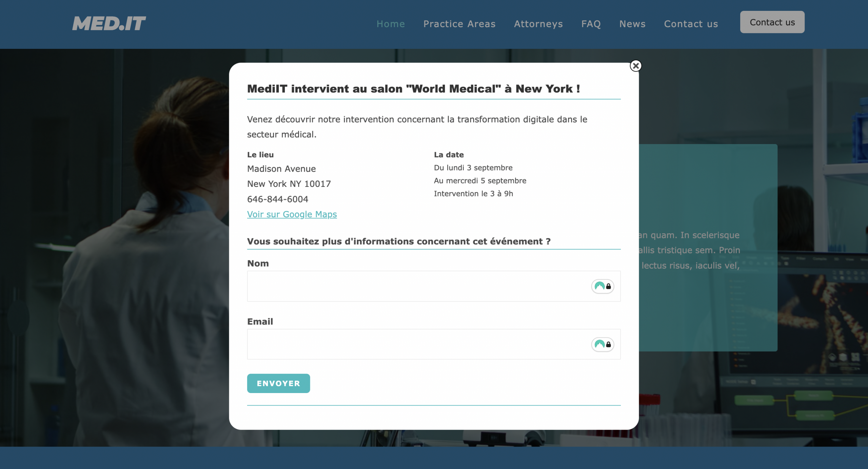Close the popup with the X icon
This screenshot has height=469, width=868.
coord(636,66)
